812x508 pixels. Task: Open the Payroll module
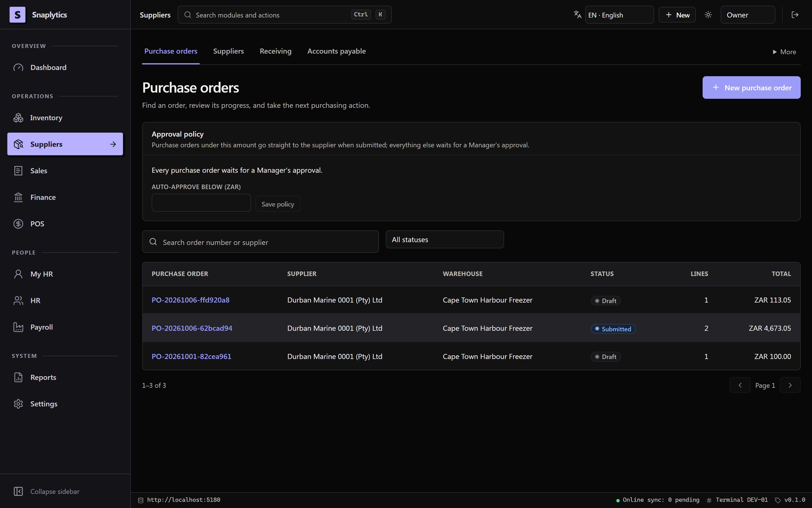[x=65, y=327]
